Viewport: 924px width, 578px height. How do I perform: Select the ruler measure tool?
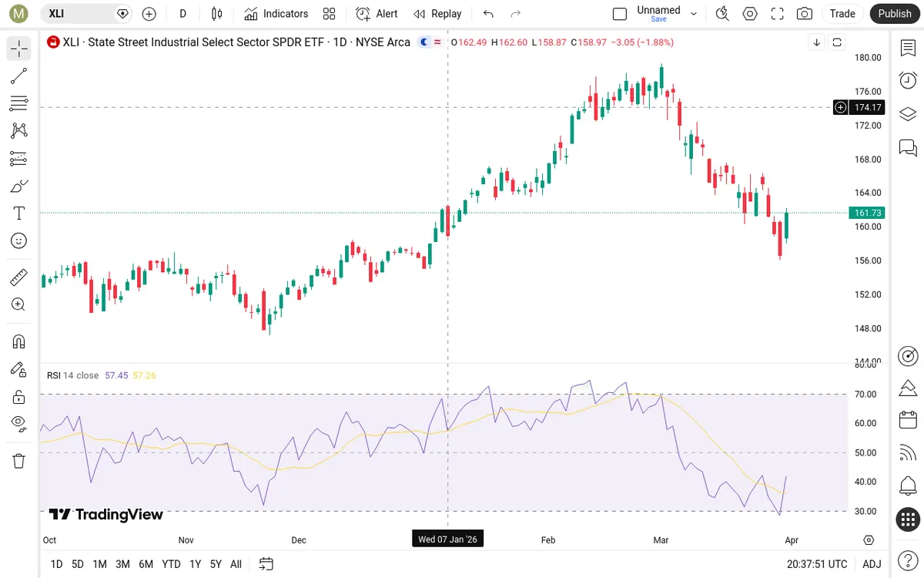click(x=19, y=277)
